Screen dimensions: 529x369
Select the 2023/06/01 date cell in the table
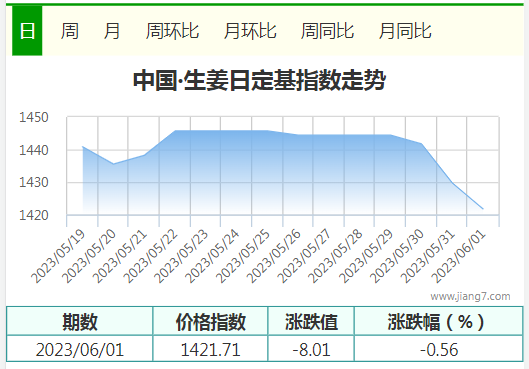point(80,349)
